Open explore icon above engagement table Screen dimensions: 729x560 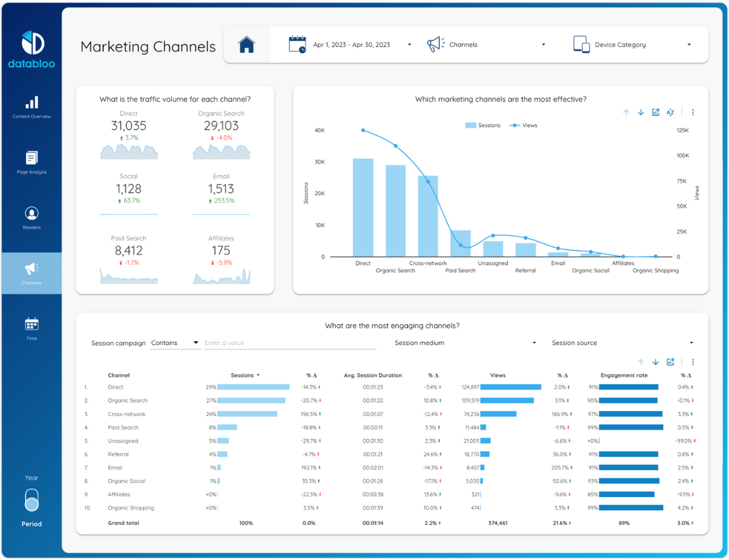[x=670, y=362]
